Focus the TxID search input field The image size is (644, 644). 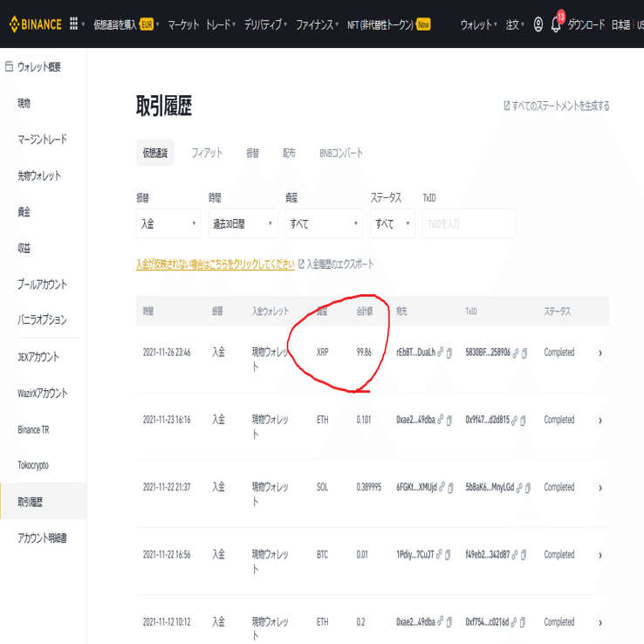pyautogui.click(x=469, y=223)
